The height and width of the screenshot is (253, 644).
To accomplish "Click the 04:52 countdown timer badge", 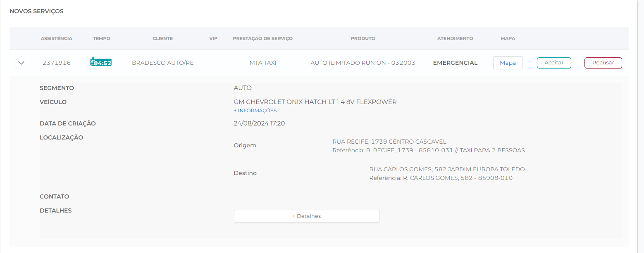I will click(x=101, y=63).
